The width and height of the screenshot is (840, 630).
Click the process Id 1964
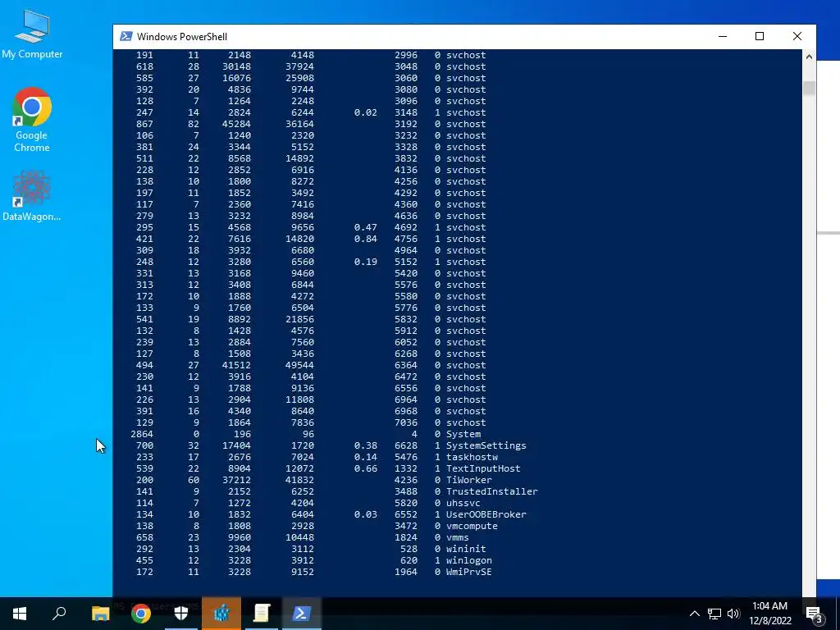click(405, 572)
